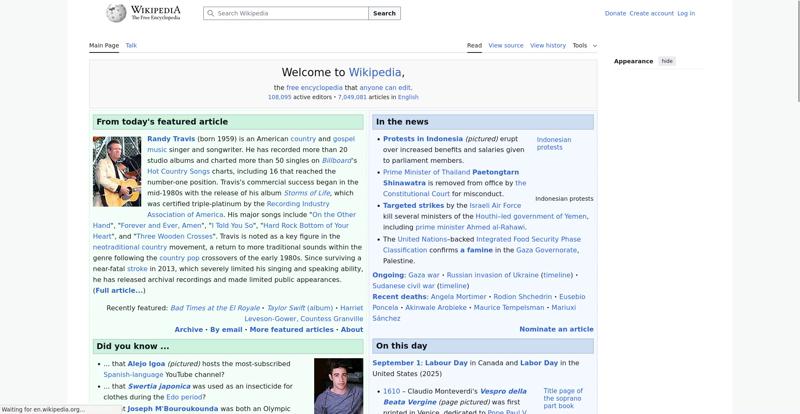Open the Full article link

[119, 290]
